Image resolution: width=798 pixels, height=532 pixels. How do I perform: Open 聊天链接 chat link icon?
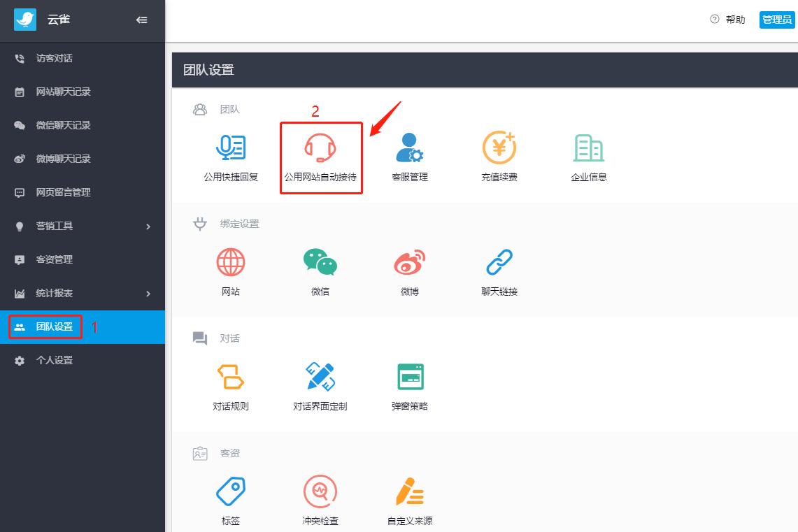click(x=499, y=262)
